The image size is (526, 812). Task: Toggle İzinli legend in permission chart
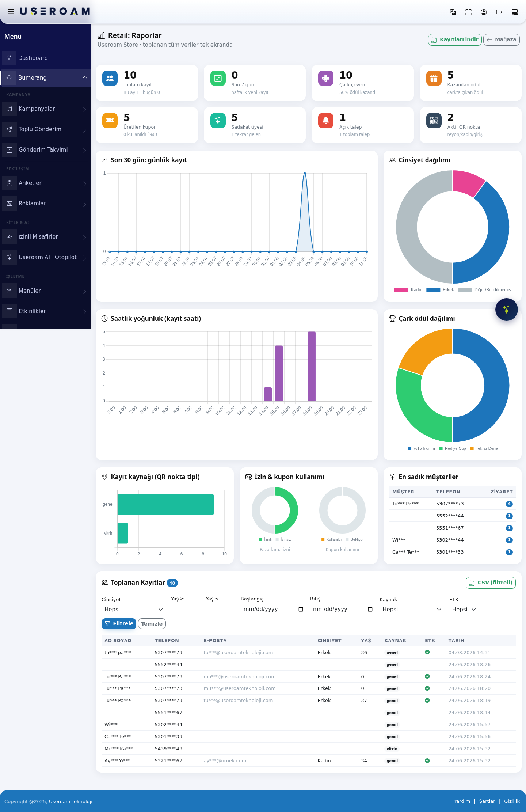pyautogui.click(x=266, y=539)
